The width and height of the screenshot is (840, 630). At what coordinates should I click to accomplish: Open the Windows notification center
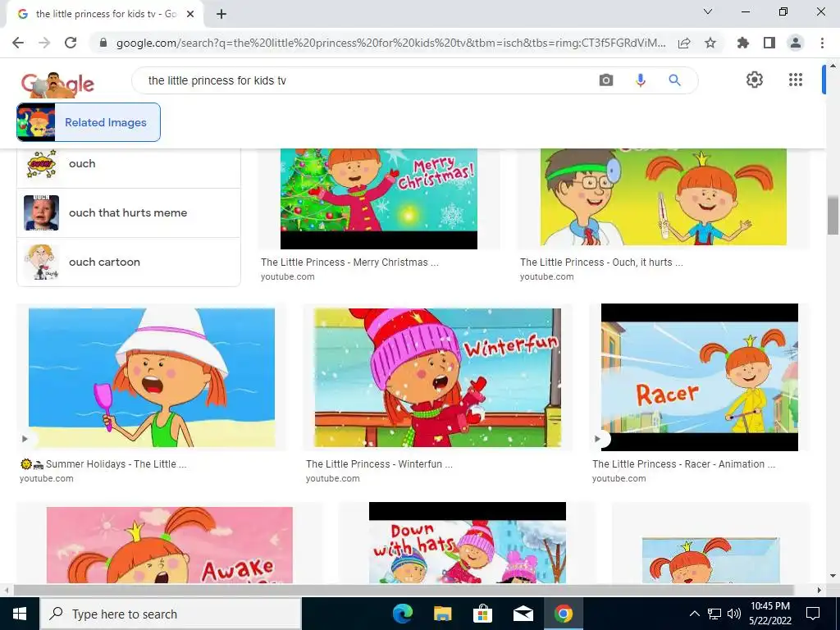tap(813, 614)
